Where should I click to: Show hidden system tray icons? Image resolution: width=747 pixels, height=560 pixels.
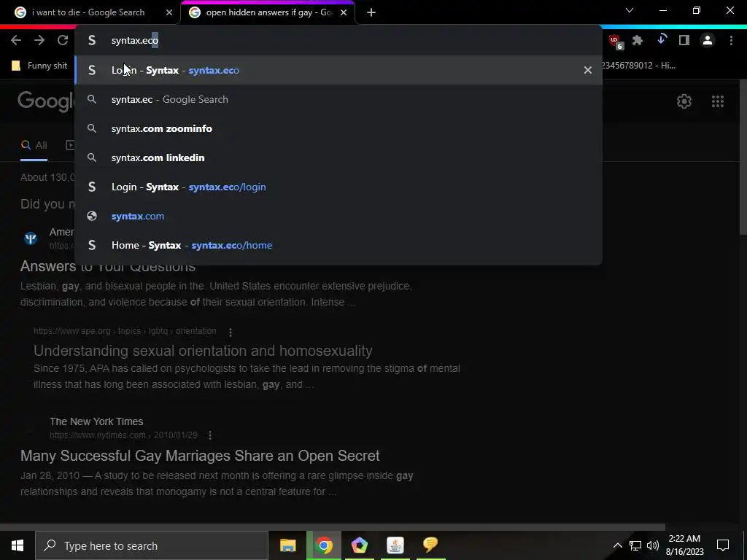617,545
